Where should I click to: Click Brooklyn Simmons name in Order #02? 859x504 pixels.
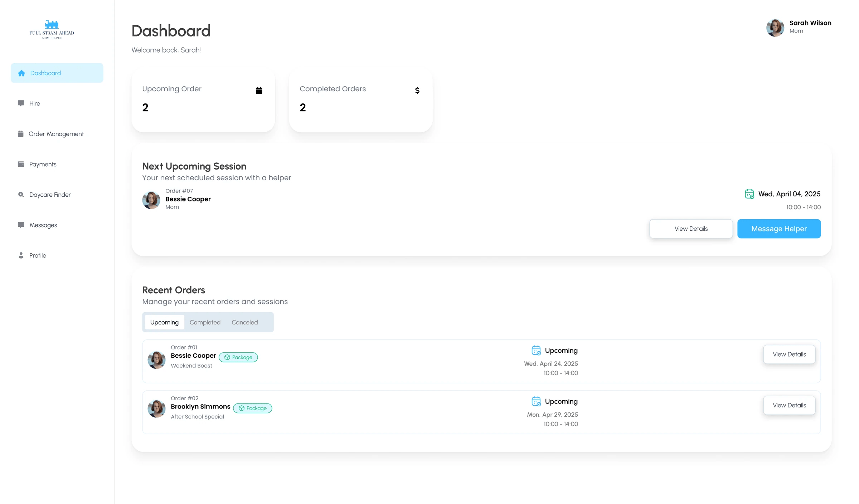tap(200, 406)
